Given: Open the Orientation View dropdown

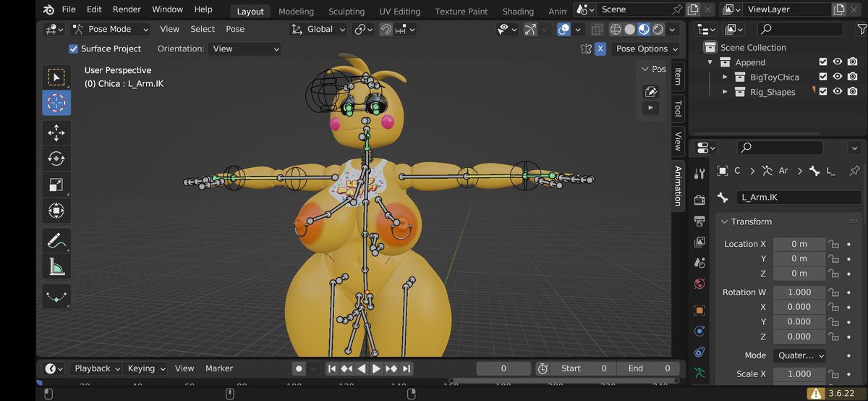Looking at the screenshot, I should 244,48.
